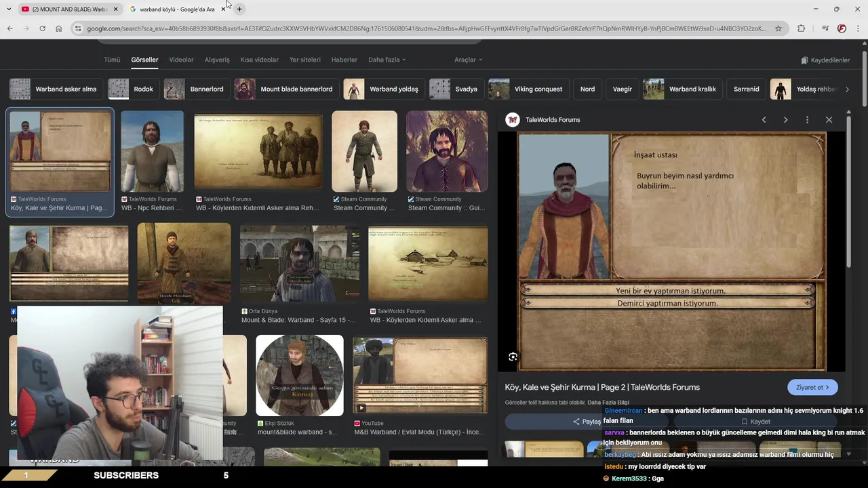Advance the chip row with right arrow
Viewport: 868px width, 488px height.
pyautogui.click(x=847, y=89)
